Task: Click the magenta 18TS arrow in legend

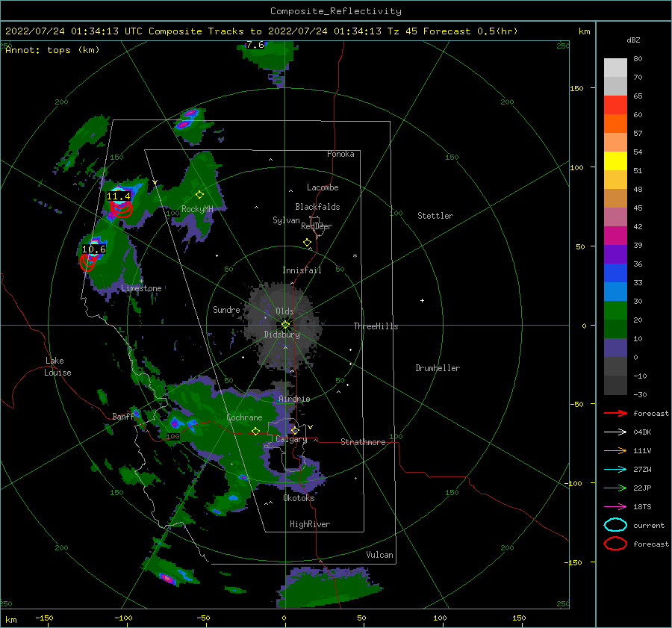Action: 615,507
